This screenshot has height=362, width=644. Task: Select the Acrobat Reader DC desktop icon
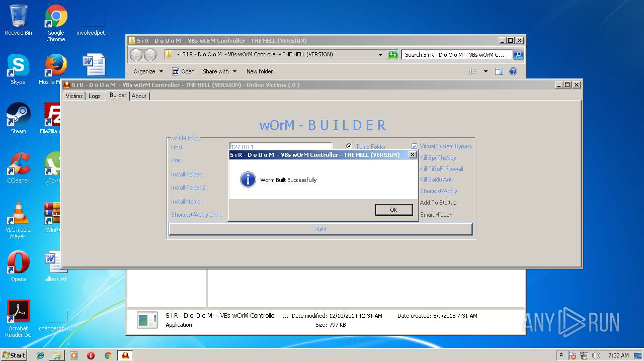pos(18,319)
